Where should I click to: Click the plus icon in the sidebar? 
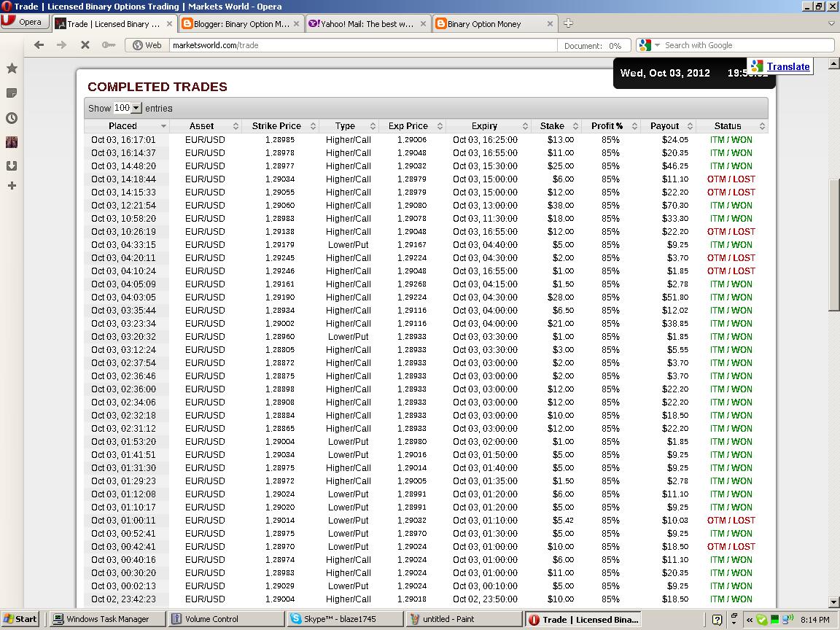[x=12, y=186]
